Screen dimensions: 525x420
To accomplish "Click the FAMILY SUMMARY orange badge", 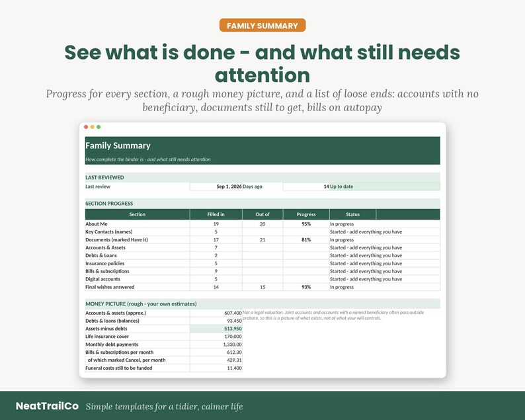I will coord(262,25).
